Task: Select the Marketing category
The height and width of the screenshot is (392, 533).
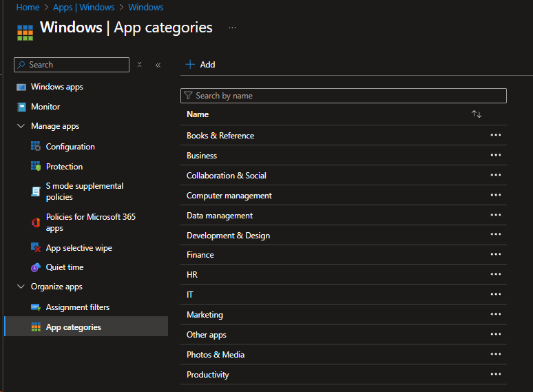Action: tap(205, 315)
